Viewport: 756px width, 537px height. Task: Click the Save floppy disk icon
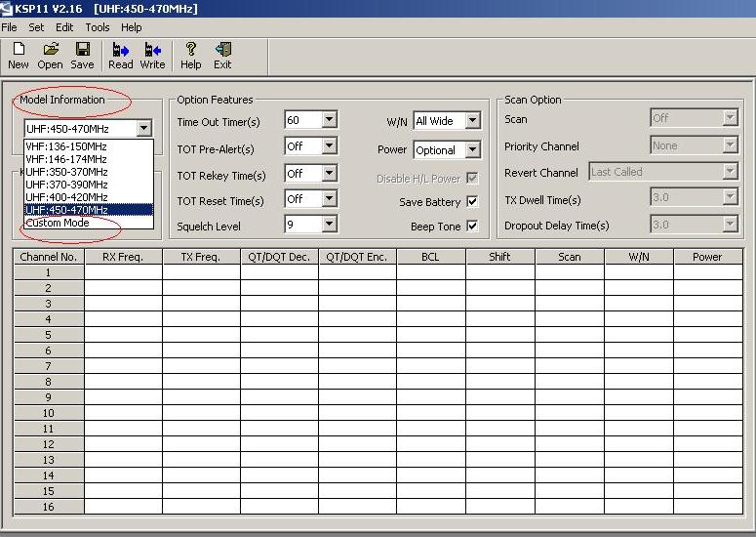point(83,49)
